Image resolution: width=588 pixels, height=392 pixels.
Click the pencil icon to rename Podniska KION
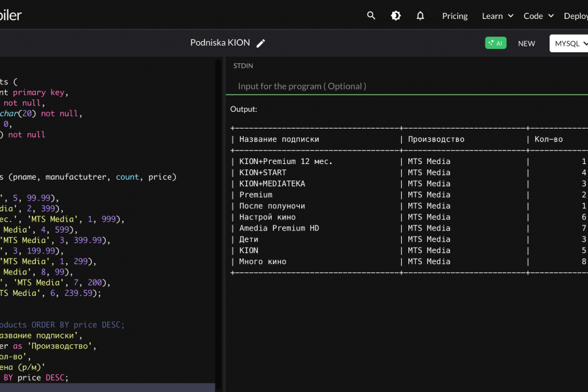coord(261,43)
